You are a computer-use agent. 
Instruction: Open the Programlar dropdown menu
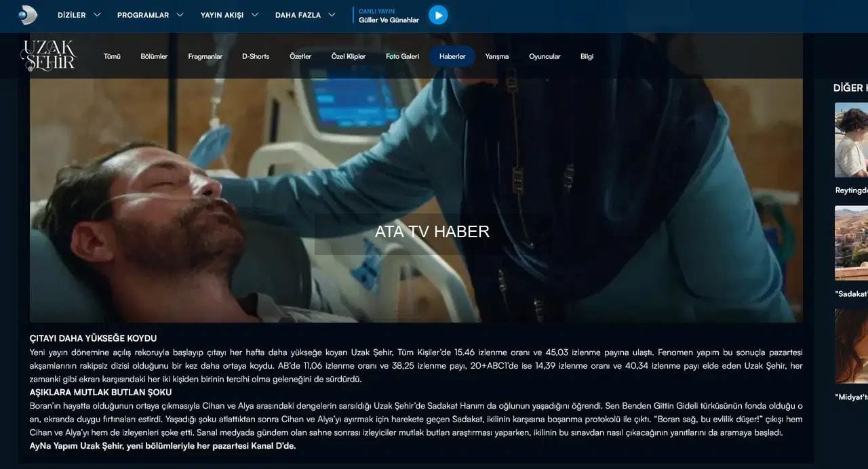(x=150, y=15)
